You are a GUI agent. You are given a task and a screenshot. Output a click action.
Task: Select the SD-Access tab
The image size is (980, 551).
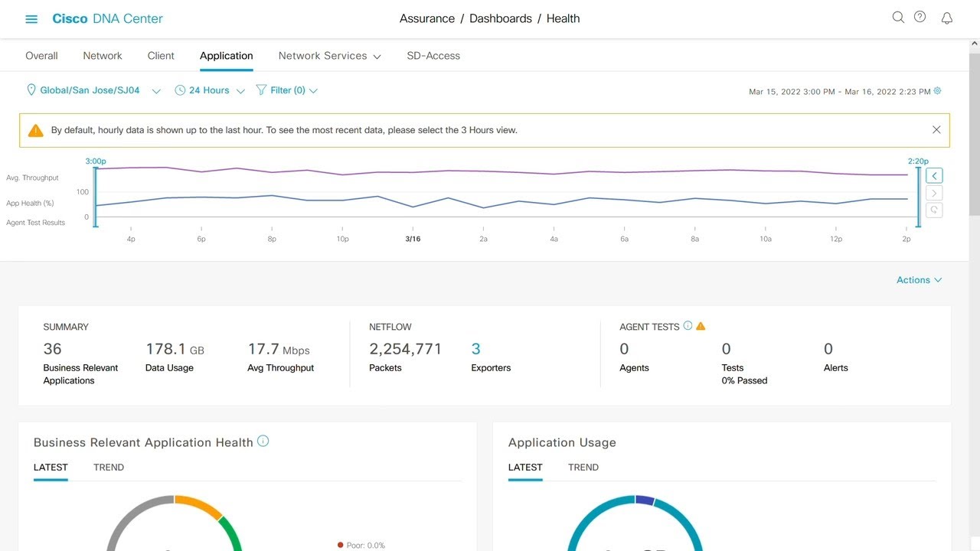point(433,56)
